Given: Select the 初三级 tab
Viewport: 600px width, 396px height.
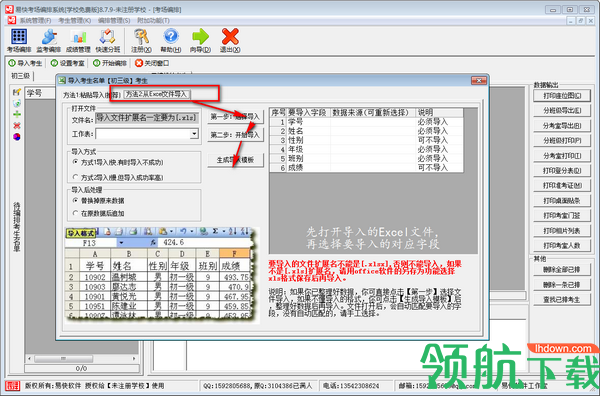Looking at the screenshot, I should click(21, 76).
